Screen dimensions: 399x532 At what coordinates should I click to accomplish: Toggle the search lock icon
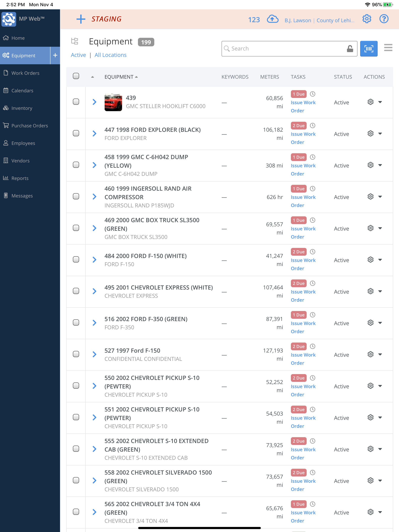pyautogui.click(x=350, y=48)
